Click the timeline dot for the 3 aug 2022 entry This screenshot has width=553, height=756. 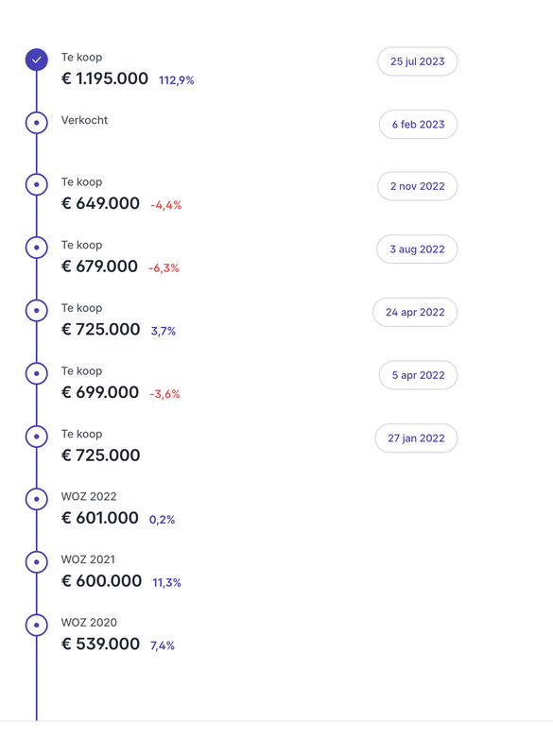coord(36,247)
